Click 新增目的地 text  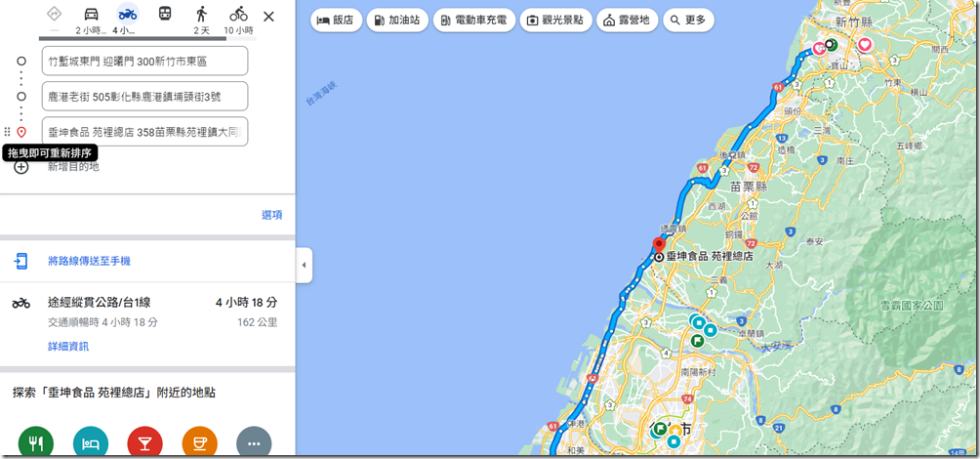tap(74, 167)
